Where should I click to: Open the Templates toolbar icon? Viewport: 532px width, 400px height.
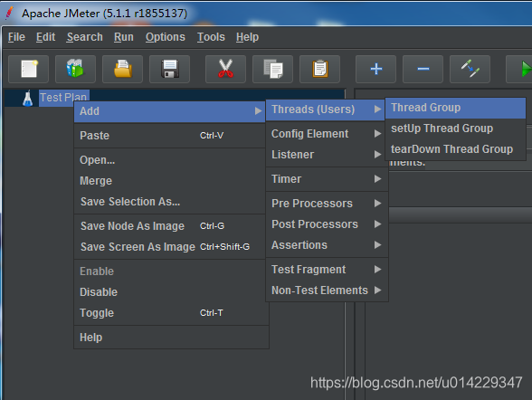click(75, 69)
